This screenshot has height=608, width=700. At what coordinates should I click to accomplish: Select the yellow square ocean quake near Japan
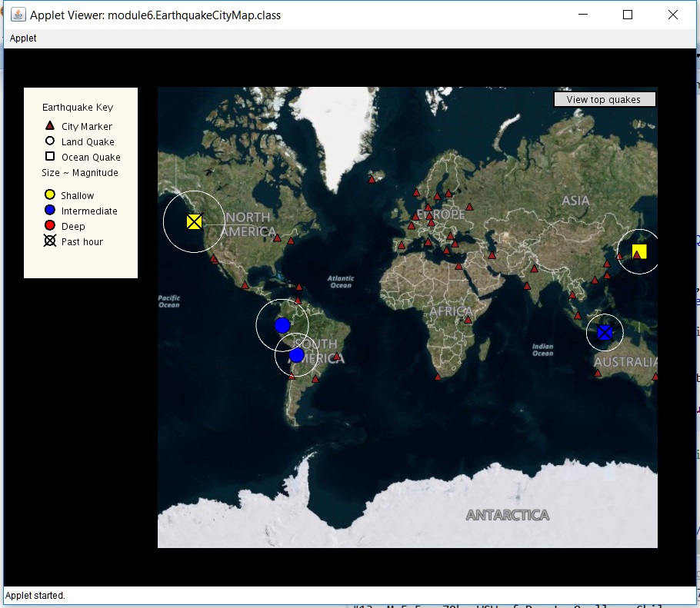click(639, 251)
